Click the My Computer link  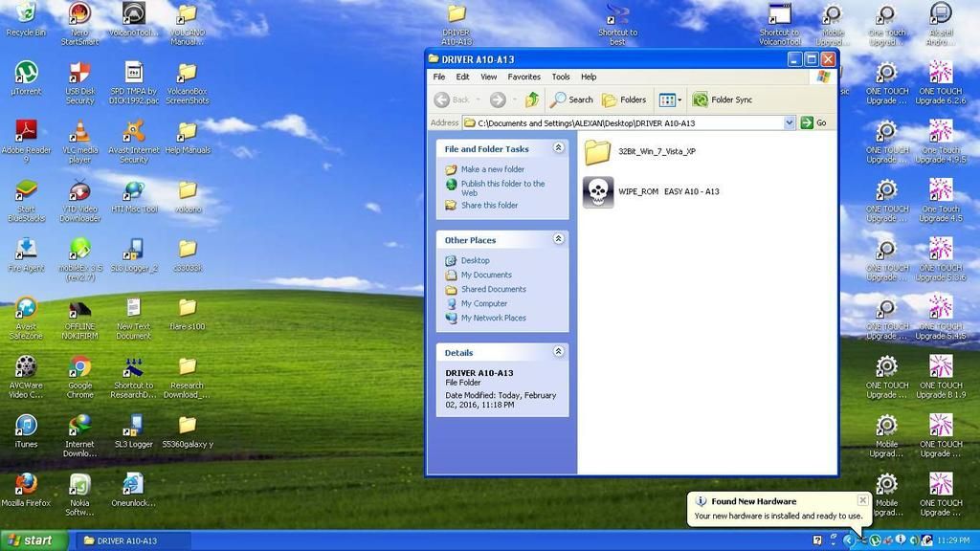pyautogui.click(x=483, y=303)
